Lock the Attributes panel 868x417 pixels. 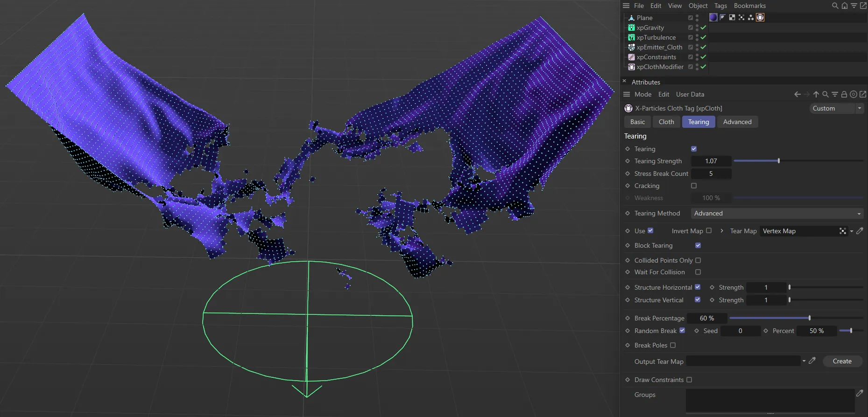point(844,94)
